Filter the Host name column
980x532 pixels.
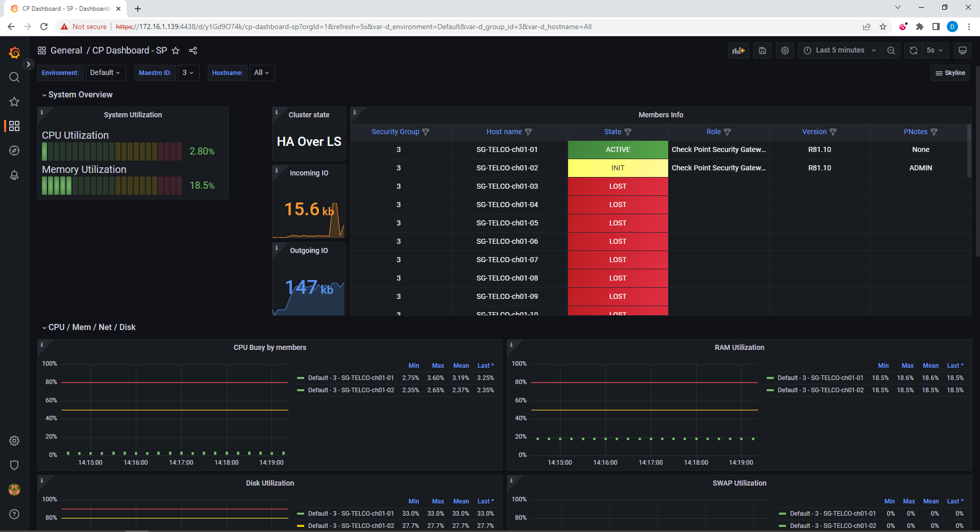(x=528, y=132)
